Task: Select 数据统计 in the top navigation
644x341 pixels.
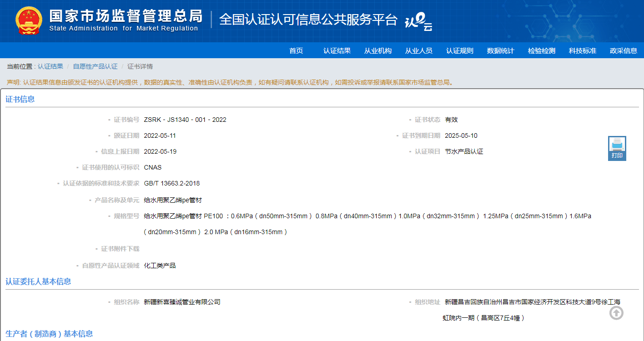Action: (x=501, y=50)
